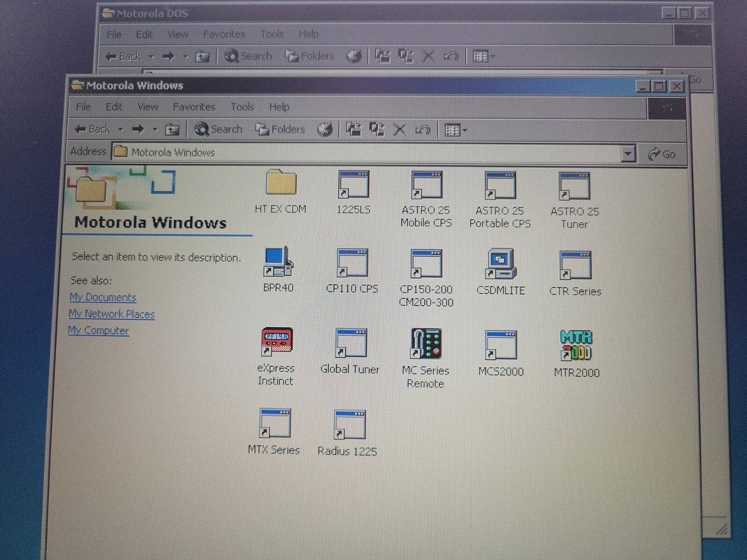The width and height of the screenshot is (747, 560).
Task: Open File menu in Motorola Windows
Action: tap(84, 107)
